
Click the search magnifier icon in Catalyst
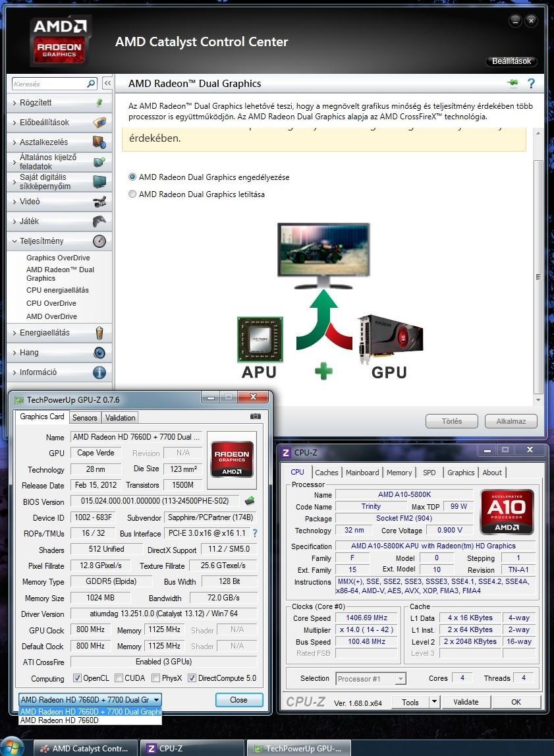pos(90,84)
